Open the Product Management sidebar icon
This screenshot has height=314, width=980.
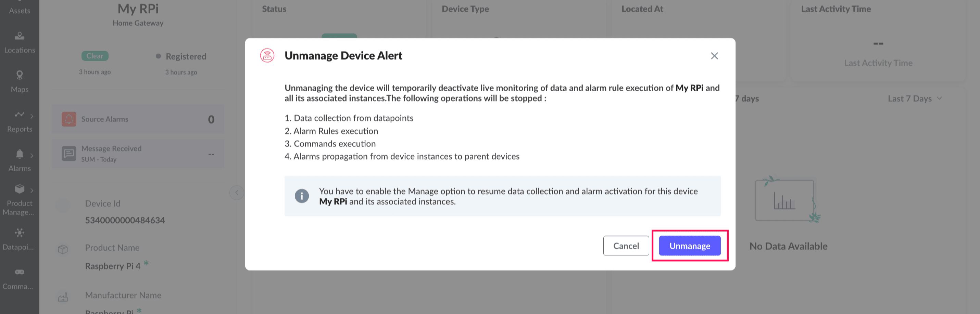coord(20,189)
